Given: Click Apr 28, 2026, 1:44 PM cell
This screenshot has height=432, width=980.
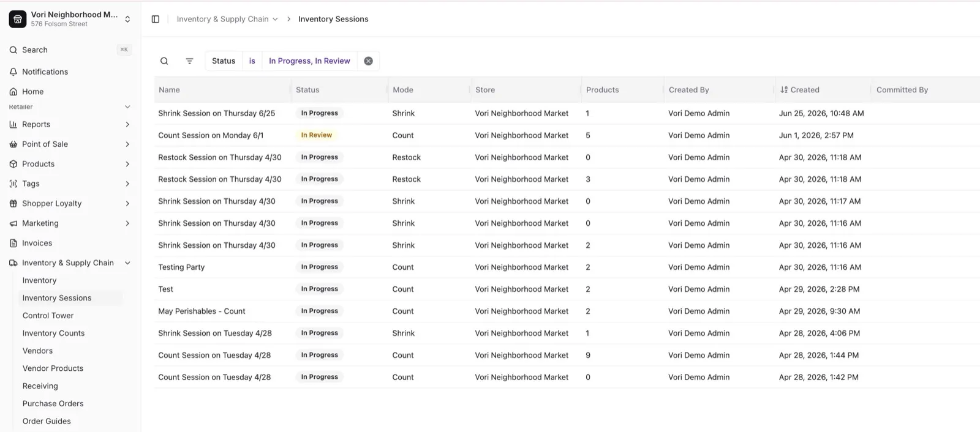Looking at the screenshot, I should point(819,355).
